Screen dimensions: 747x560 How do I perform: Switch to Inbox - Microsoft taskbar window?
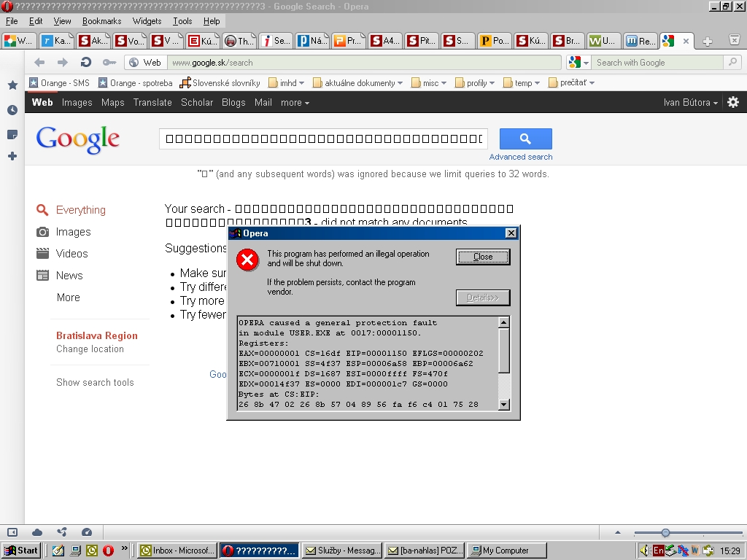point(178,551)
